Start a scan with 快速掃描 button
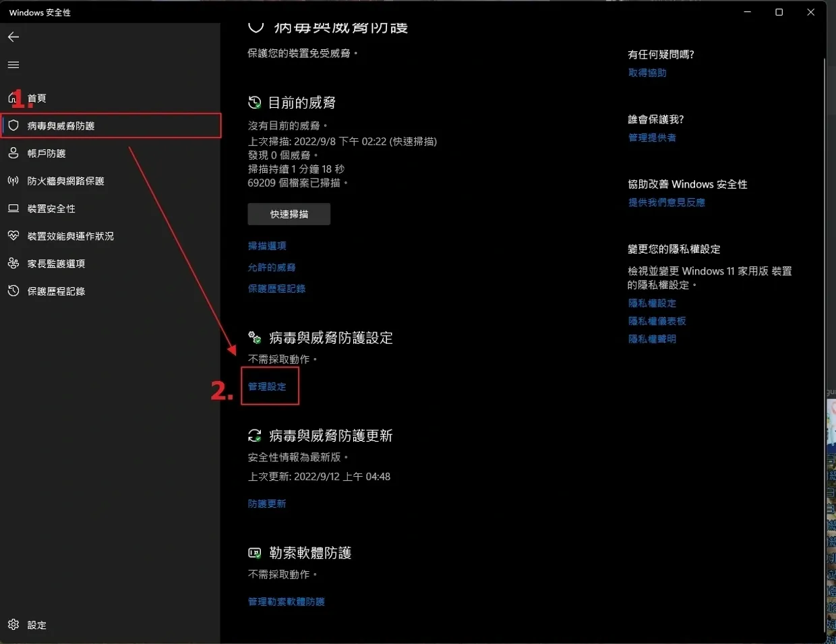 (x=289, y=214)
